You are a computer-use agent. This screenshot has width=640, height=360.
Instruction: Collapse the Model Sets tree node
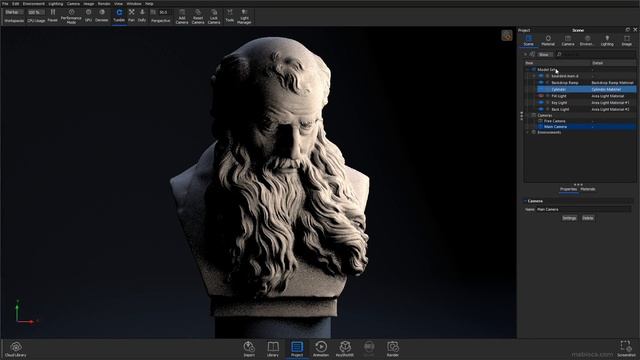(527, 69)
